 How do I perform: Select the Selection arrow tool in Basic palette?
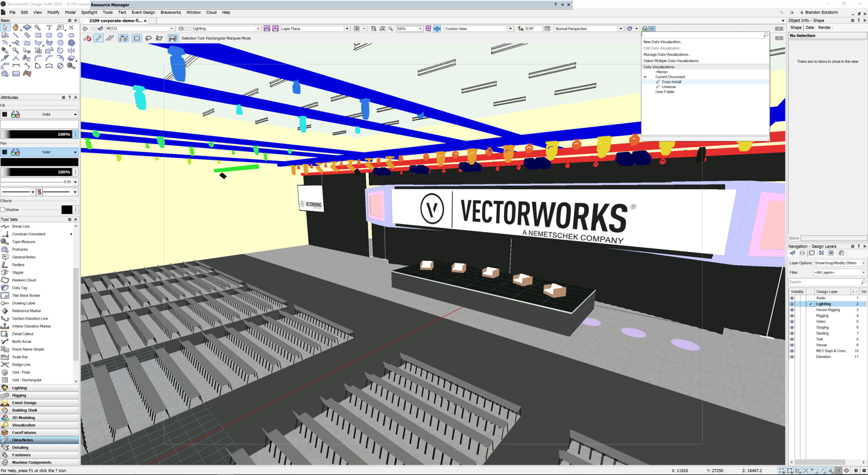point(5,28)
